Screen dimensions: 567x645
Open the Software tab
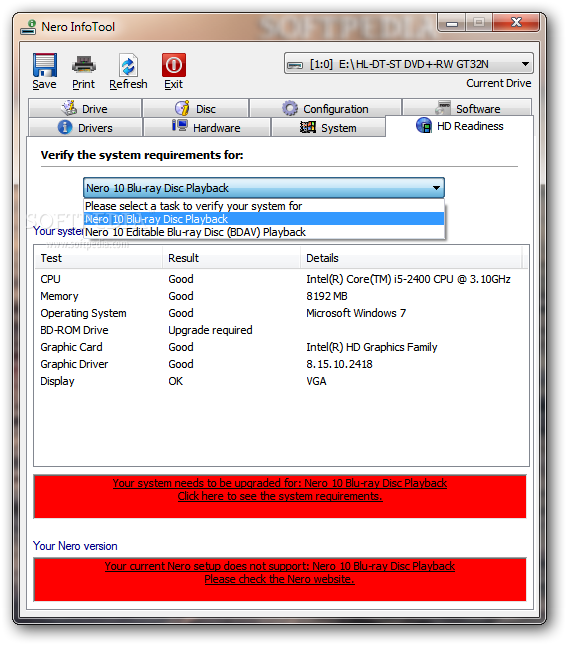pyautogui.click(x=467, y=109)
